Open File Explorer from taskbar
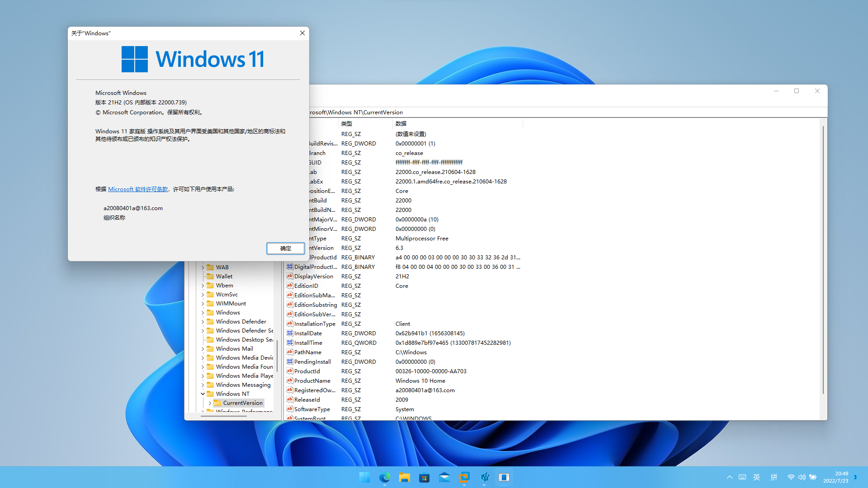Viewport: 868px width, 488px height. tap(405, 477)
